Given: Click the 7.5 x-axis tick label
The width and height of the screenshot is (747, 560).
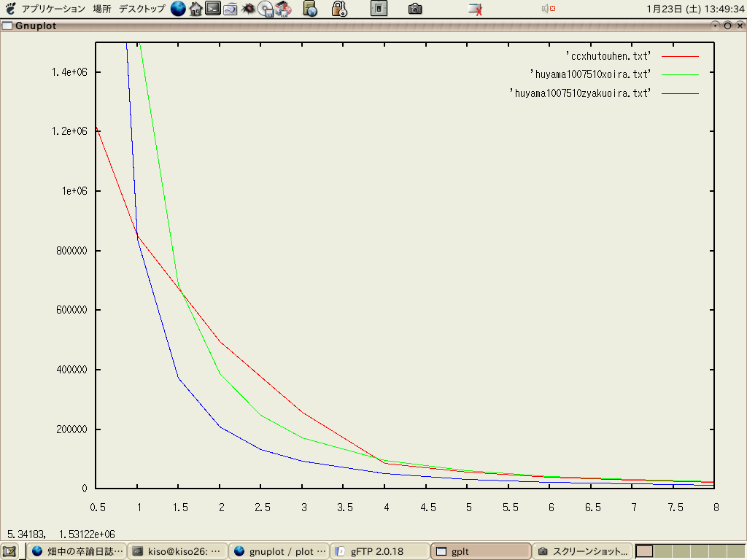Looking at the screenshot, I should (x=675, y=507).
